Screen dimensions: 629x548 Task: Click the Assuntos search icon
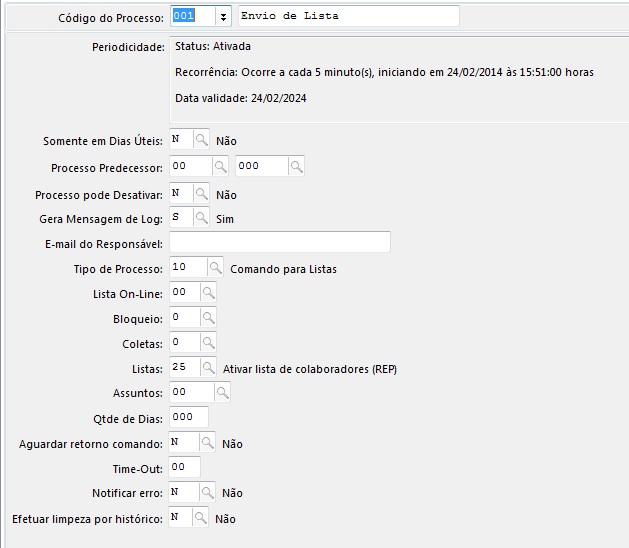pyautogui.click(x=221, y=393)
